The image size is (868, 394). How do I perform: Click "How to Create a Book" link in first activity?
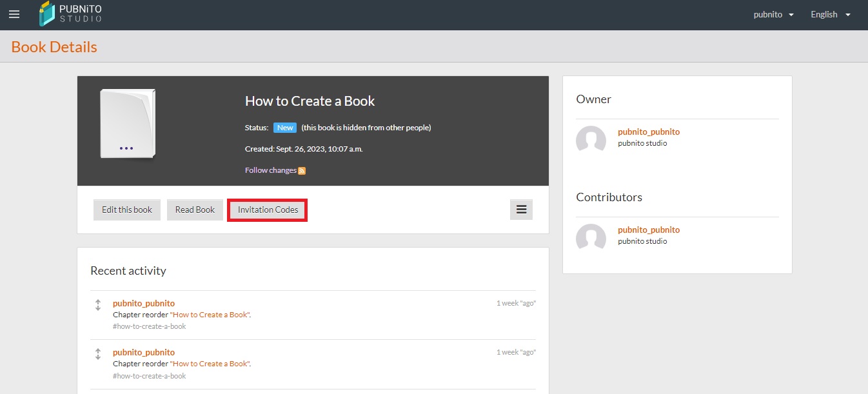[210, 315]
